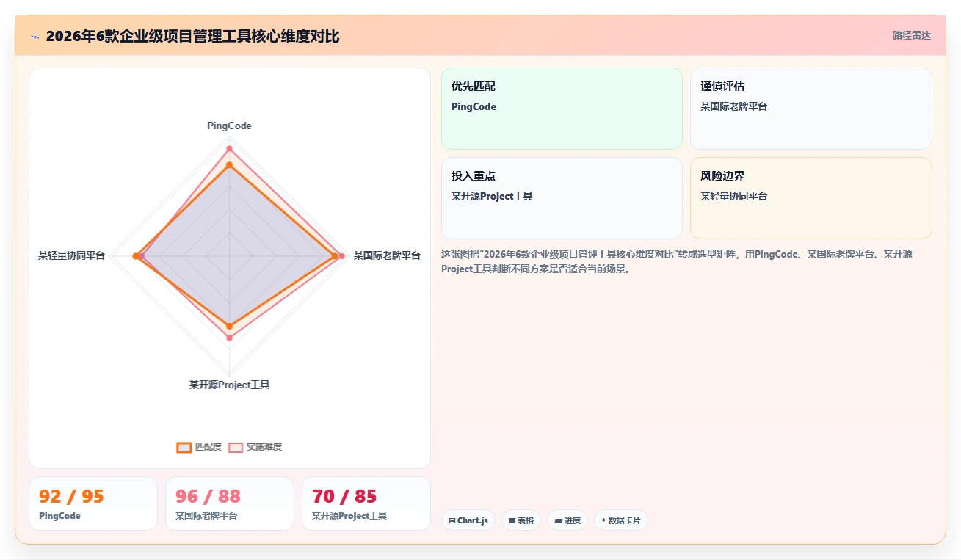The height and width of the screenshot is (560, 961).
Task: Click the 某轻量协同平台 radar axis label
Action: tap(72, 255)
